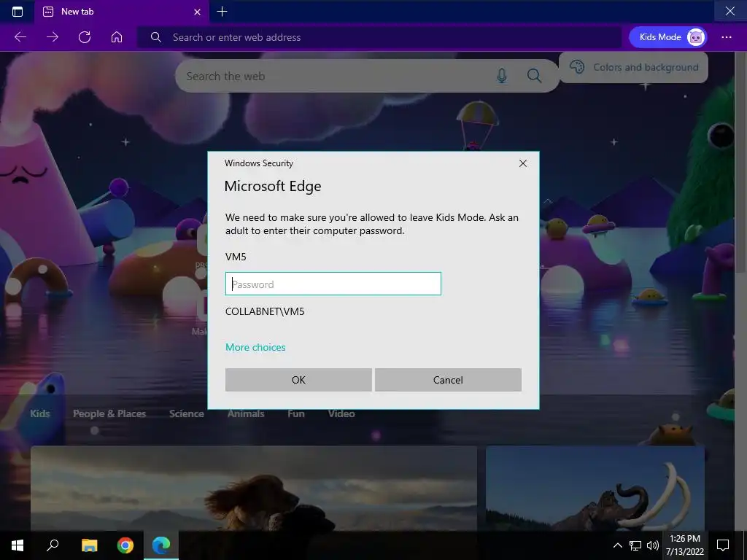Open Colors and background settings
This screenshot has width=747, height=560.
coord(634,67)
